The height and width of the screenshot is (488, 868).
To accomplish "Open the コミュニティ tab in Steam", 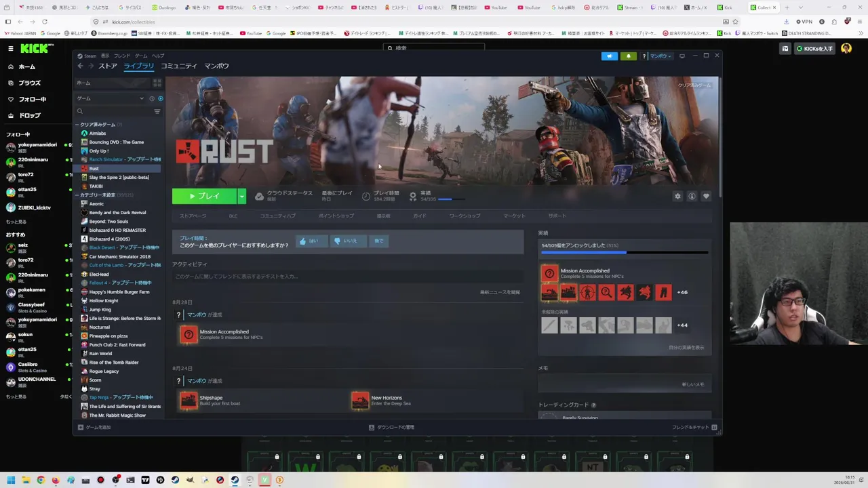I will [x=179, y=66].
